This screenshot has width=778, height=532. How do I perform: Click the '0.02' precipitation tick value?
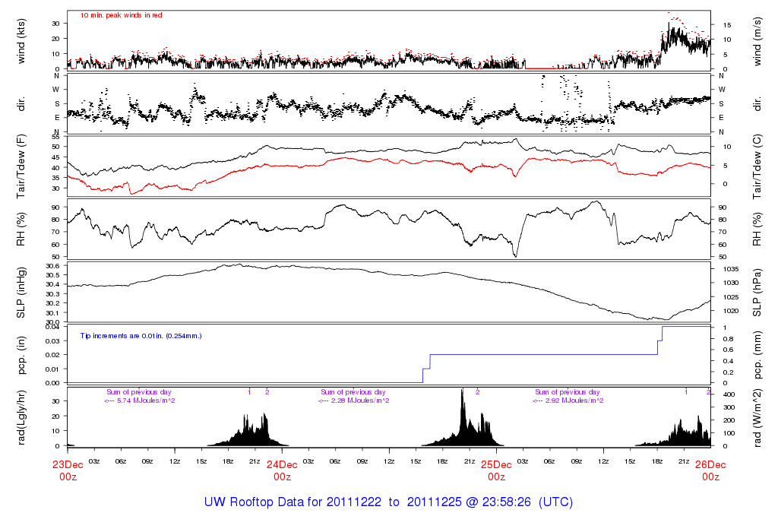click(52, 355)
